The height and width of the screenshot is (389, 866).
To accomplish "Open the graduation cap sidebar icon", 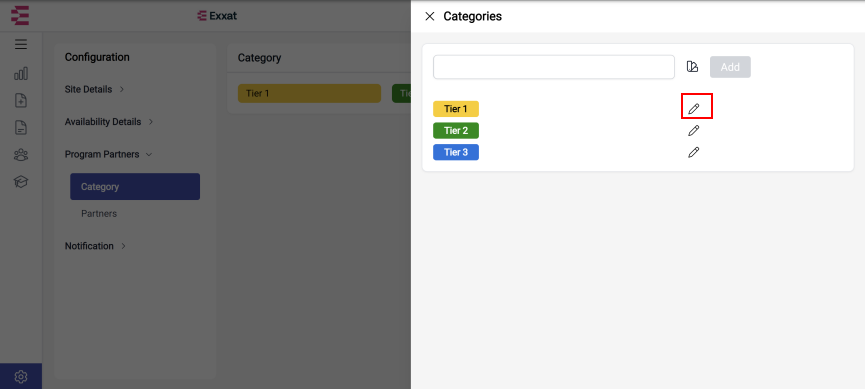I will 21,182.
